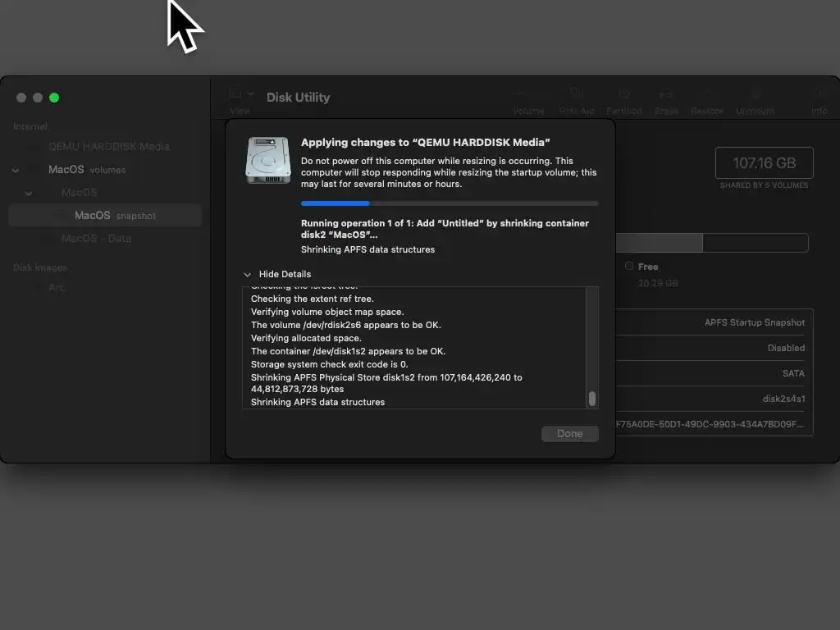Open the Partition toolbar item
The image size is (840, 630).
(624, 101)
